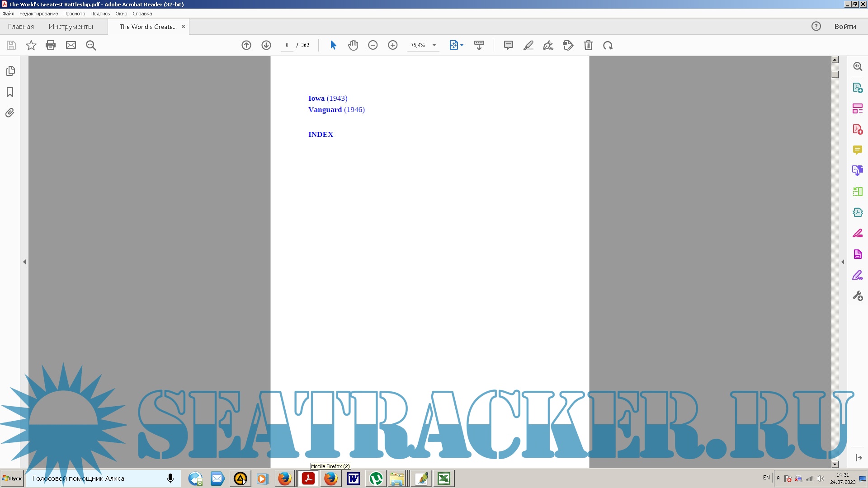The image size is (868, 488).
Task: Select the Hand pan tool
Action: [x=353, y=45]
